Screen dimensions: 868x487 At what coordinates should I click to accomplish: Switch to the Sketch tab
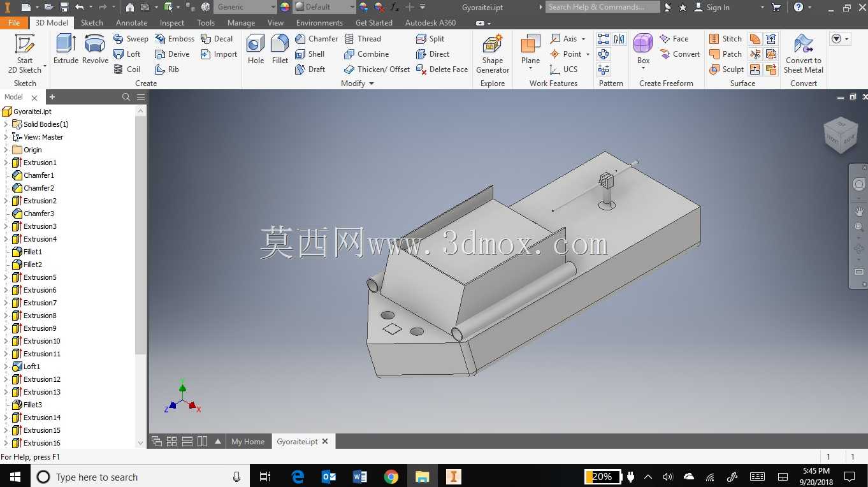coord(92,22)
